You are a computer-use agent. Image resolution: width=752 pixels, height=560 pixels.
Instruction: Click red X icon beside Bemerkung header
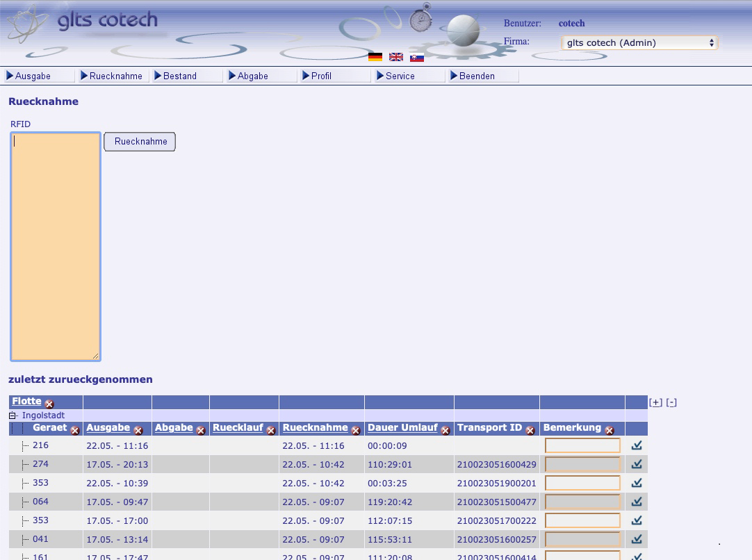click(x=610, y=430)
